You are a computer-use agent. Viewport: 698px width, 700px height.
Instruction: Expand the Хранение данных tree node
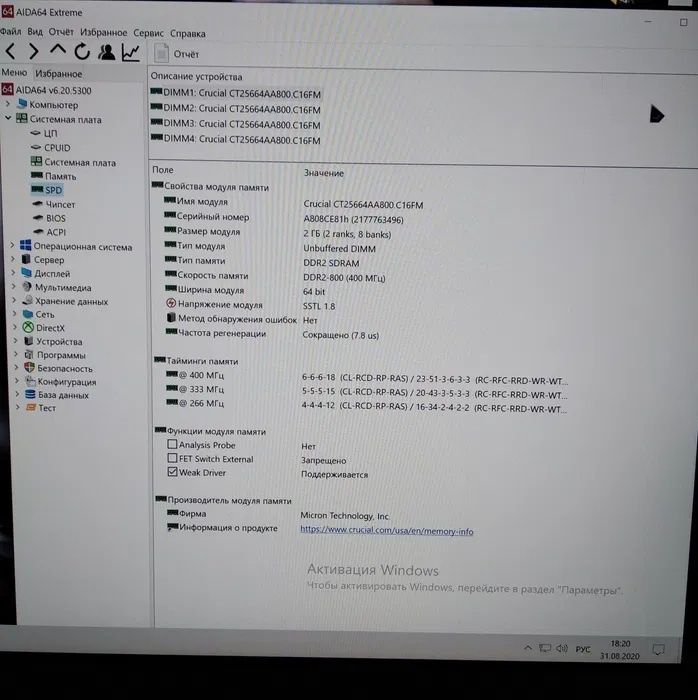click(x=14, y=300)
